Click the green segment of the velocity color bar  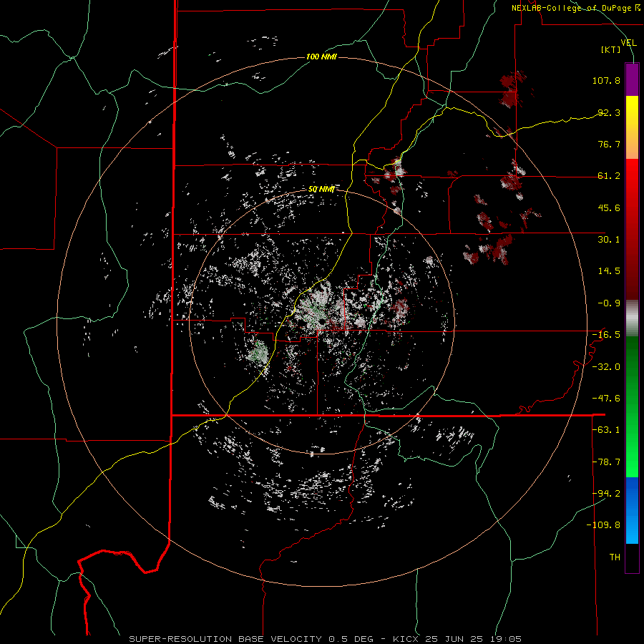632,406
